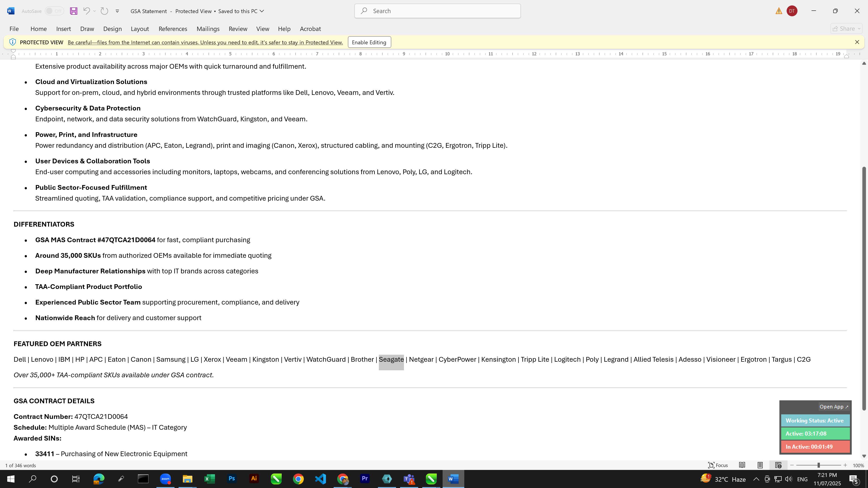The width and height of the screenshot is (868, 488).
Task: Open the File menu
Action: (x=14, y=29)
